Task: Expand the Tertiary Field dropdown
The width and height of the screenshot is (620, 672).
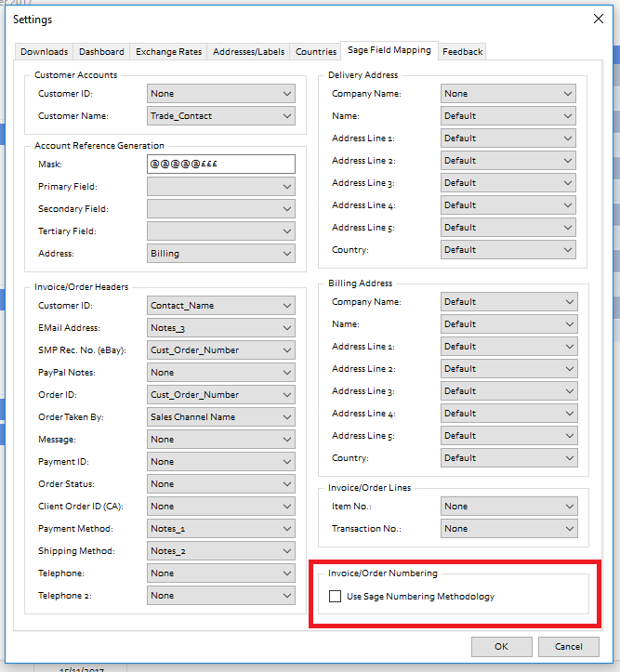Action: pos(221,231)
